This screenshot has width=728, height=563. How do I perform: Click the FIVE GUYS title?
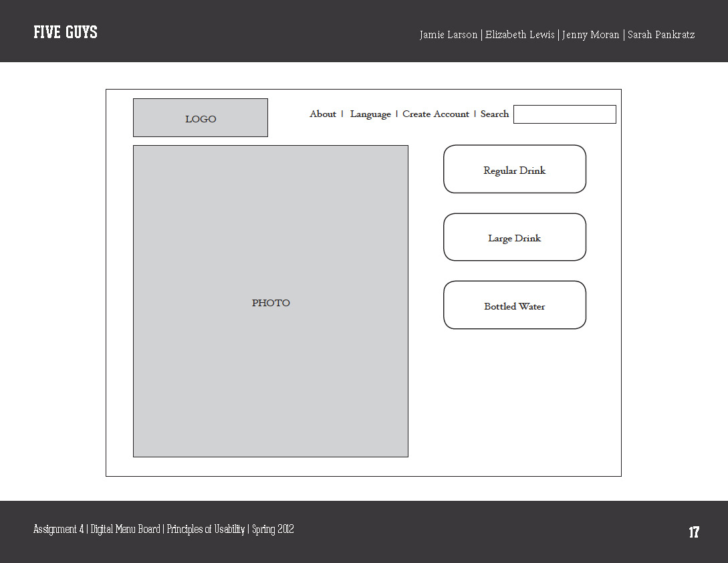pos(65,31)
